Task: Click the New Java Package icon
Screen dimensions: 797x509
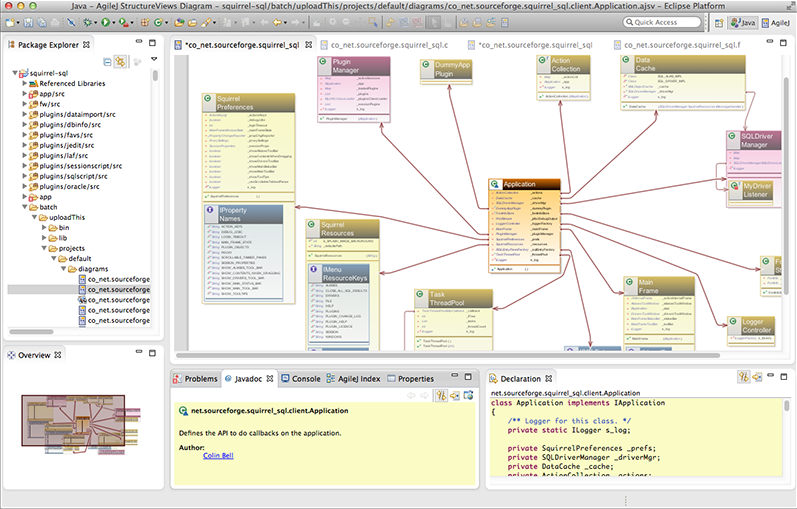Action: pos(145,22)
